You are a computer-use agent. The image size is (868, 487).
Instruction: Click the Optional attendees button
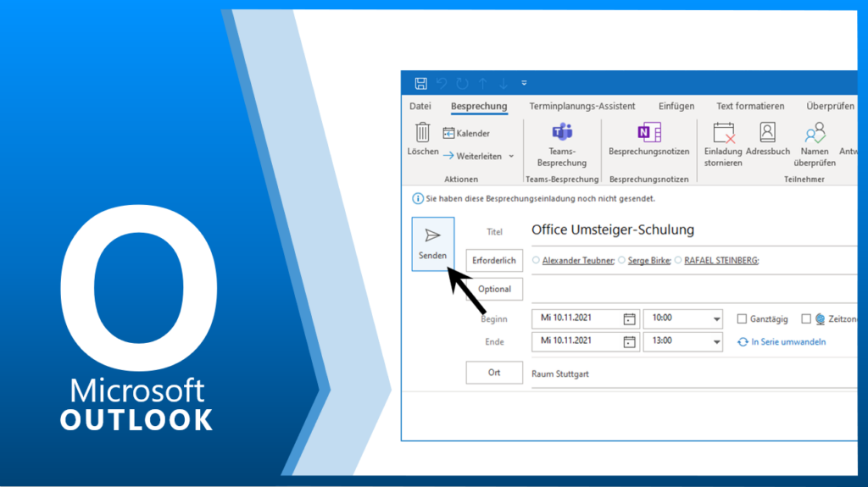click(x=494, y=289)
